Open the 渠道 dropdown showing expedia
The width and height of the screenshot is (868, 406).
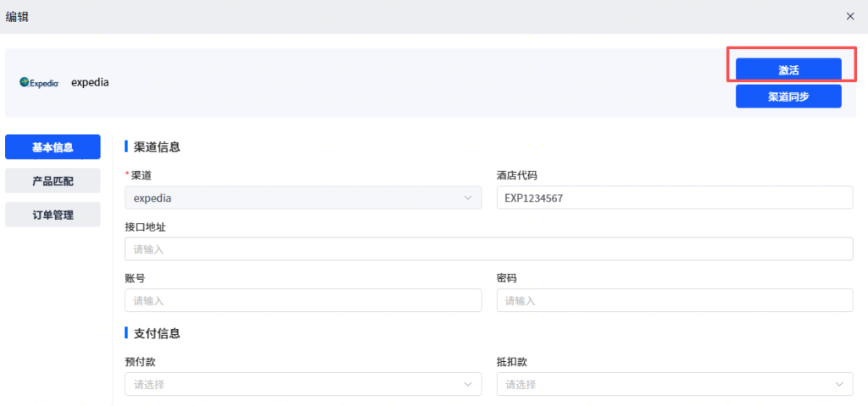(x=297, y=197)
